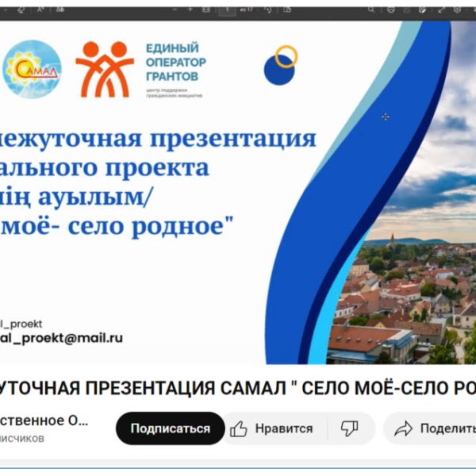Click the thumbs down dislike button
The height and width of the screenshot is (476, 476).
(349, 428)
